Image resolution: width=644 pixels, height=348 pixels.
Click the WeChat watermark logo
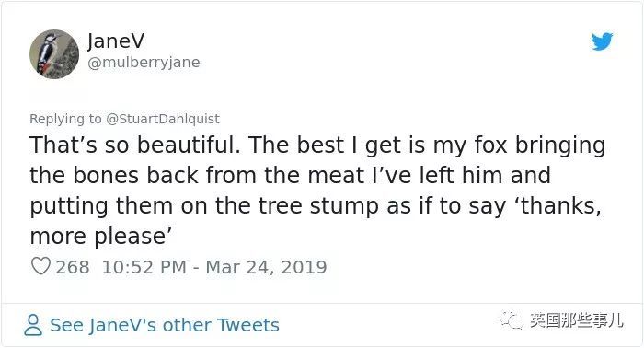511,320
